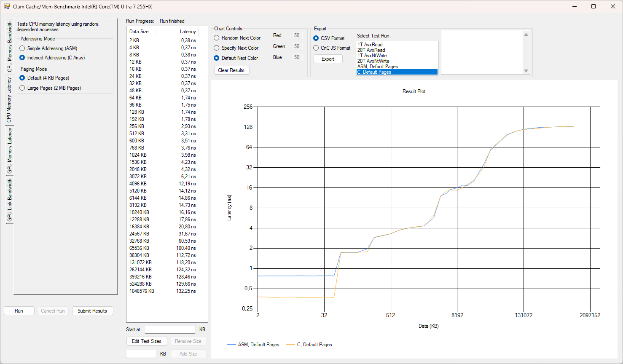Select the 1T AvxRead test run

[370, 45]
